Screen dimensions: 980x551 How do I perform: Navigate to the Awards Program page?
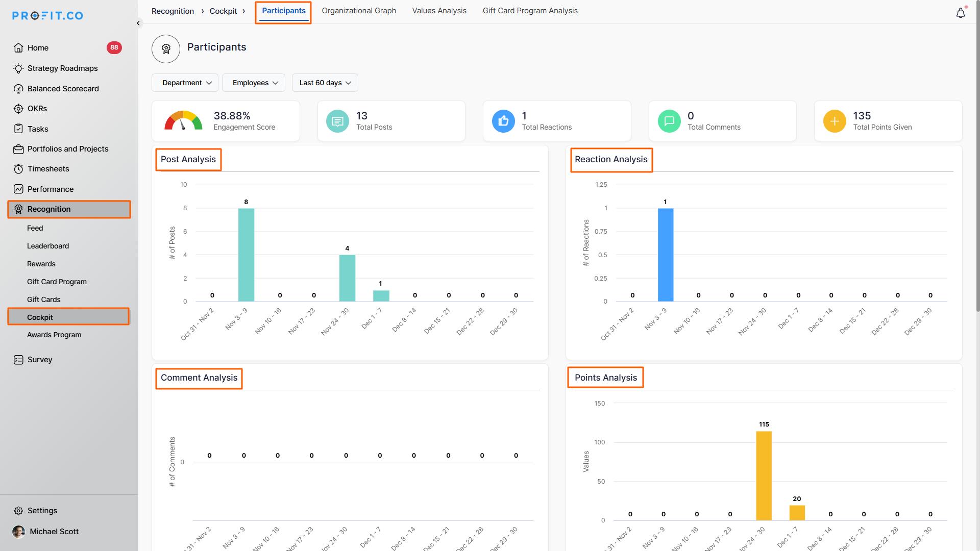click(54, 335)
